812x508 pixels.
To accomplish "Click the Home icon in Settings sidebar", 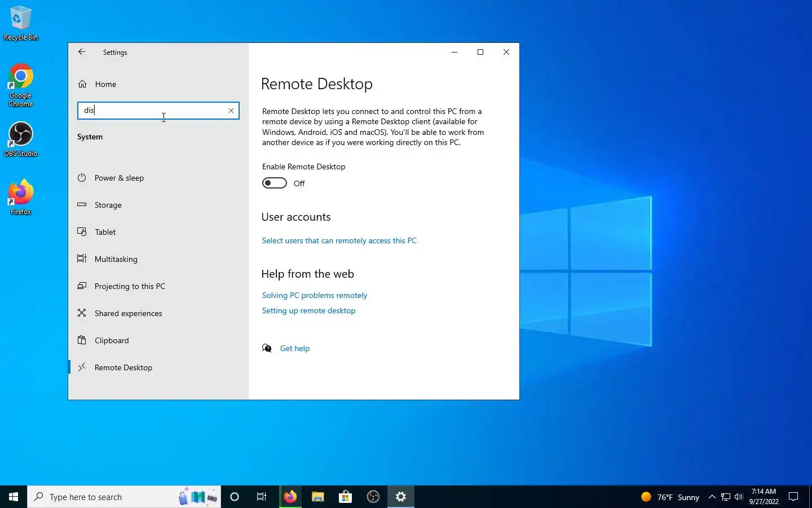I will pos(82,84).
